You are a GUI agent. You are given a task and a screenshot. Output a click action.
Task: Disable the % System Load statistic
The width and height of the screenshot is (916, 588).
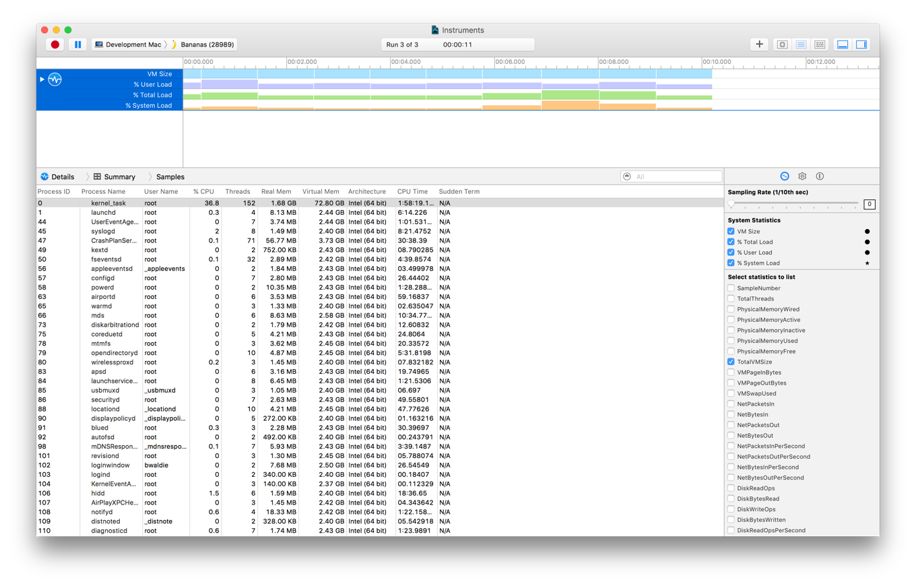point(731,263)
